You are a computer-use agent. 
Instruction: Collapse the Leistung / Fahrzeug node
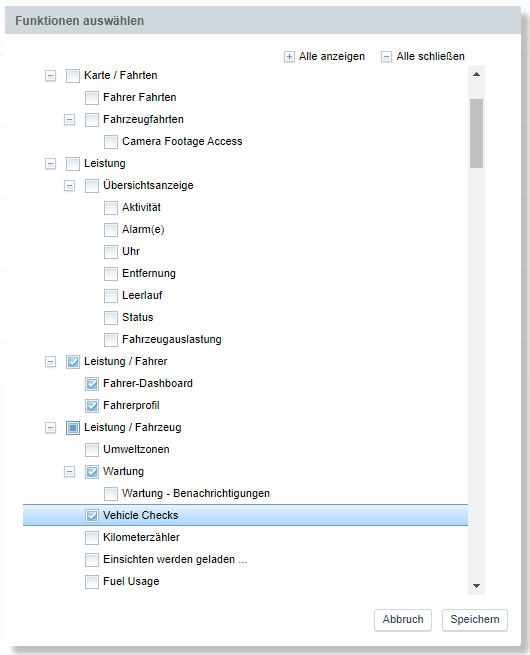[50, 428]
